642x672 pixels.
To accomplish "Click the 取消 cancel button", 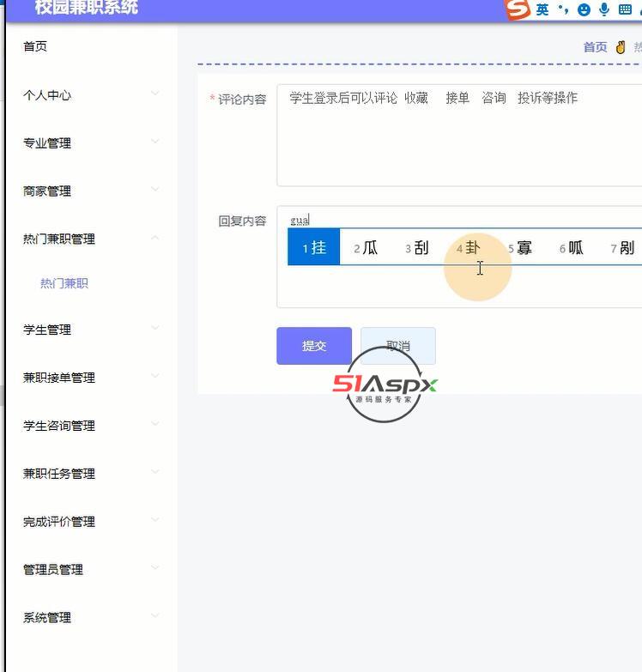I will pyautogui.click(x=398, y=346).
